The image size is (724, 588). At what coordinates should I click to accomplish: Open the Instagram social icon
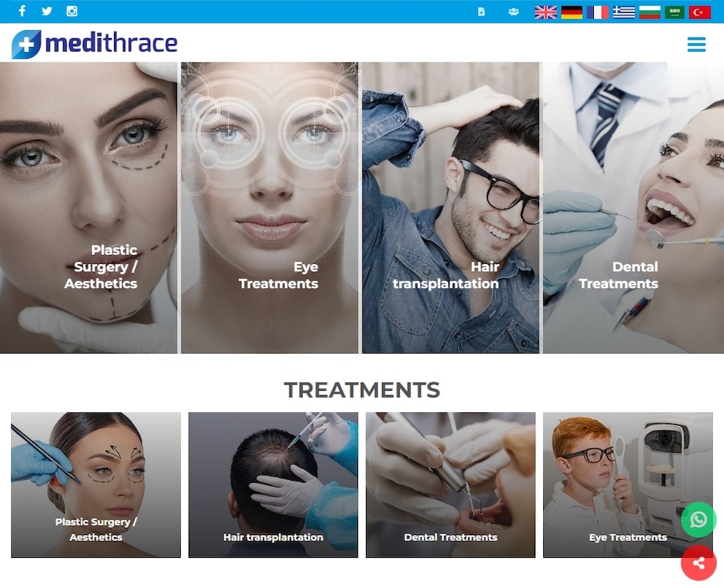tap(71, 11)
